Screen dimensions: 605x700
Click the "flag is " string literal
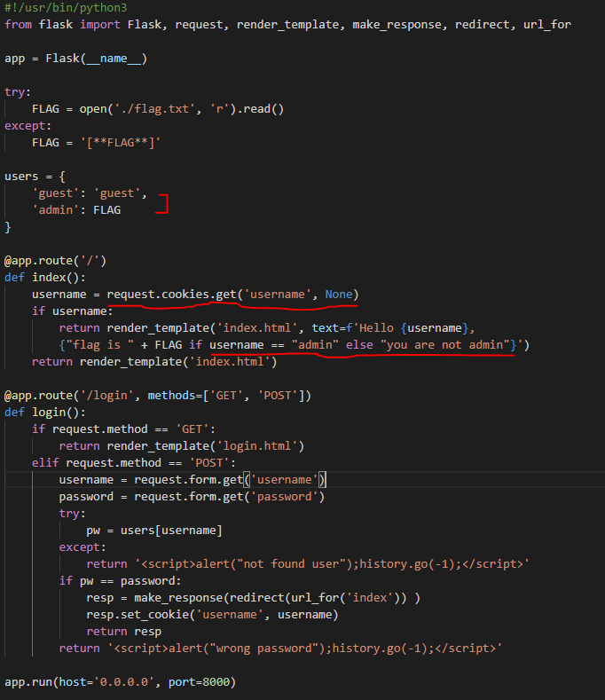(x=100, y=345)
